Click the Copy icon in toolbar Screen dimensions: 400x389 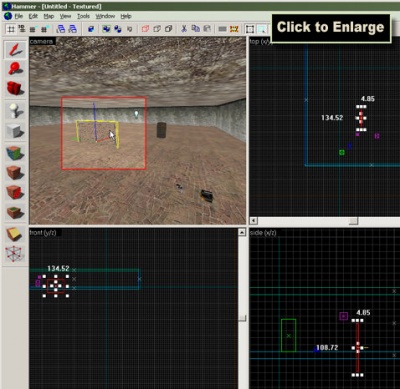pyautogui.click(x=196, y=29)
